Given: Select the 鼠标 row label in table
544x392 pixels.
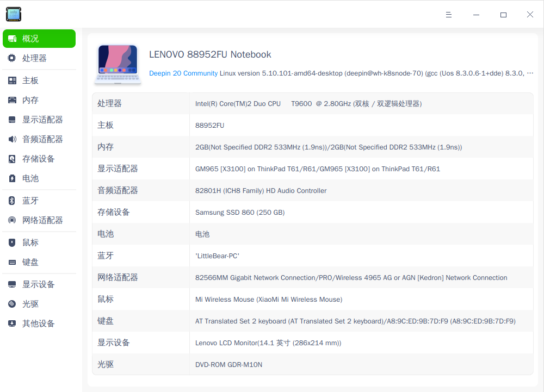Looking at the screenshot, I should (106, 299).
